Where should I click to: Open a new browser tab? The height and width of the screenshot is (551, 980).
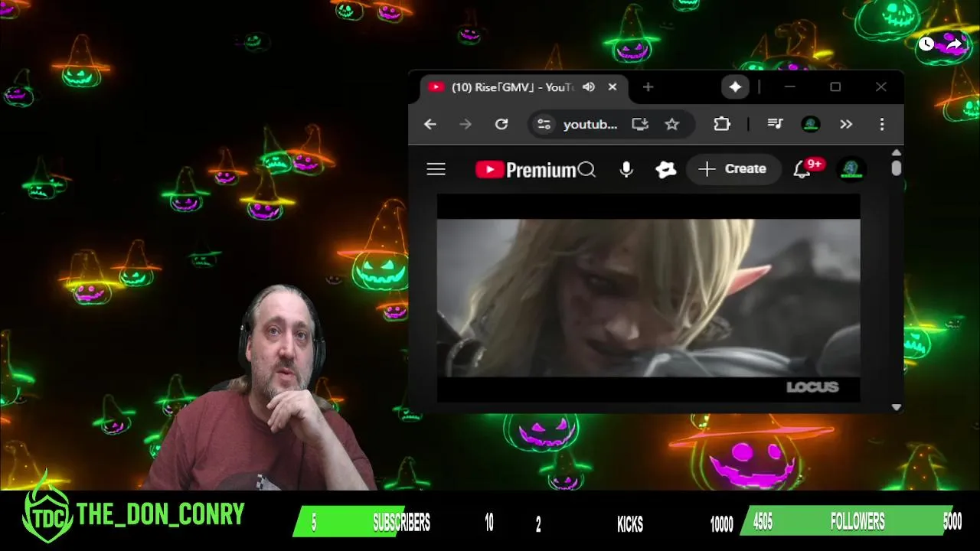click(648, 87)
